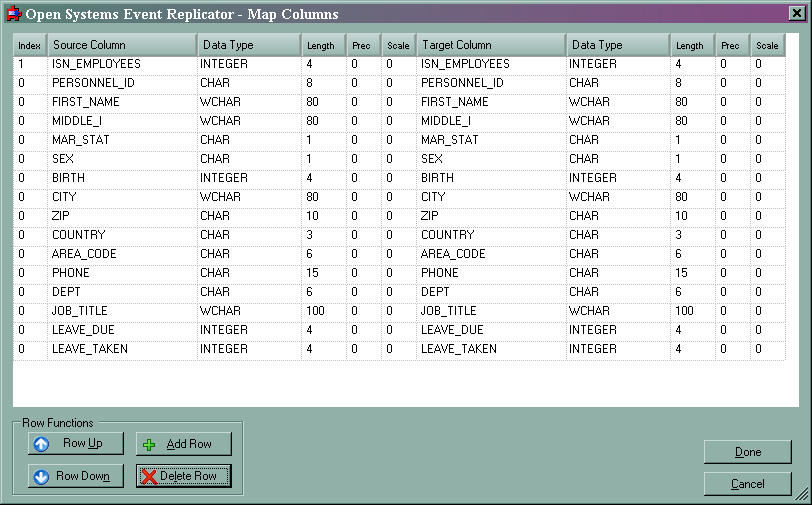Click target column JOB_TITLE cell

491,311
